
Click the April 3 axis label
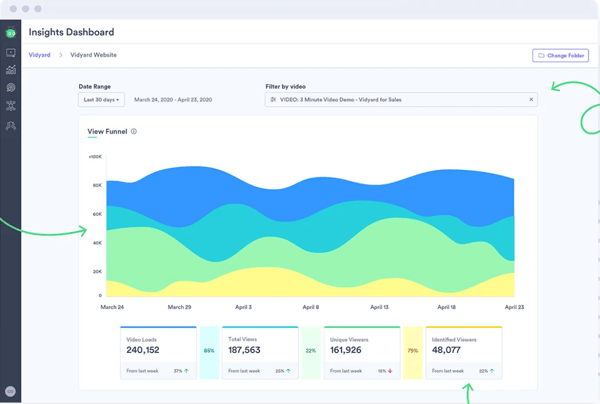click(x=243, y=307)
